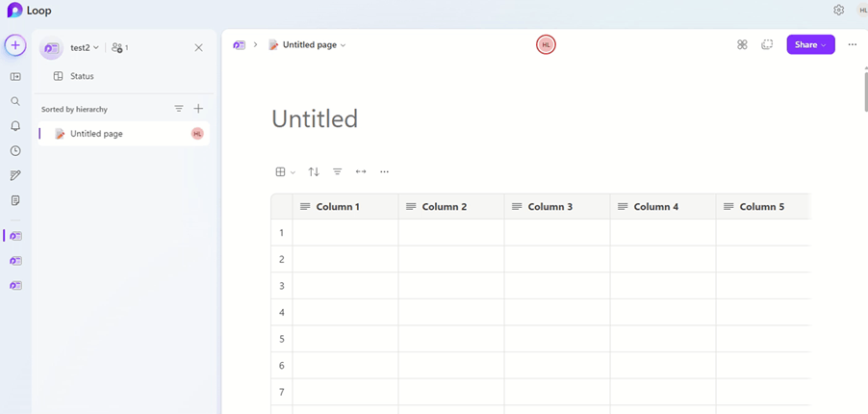Select row number 6
The height and width of the screenshot is (414, 868).
[282, 365]
